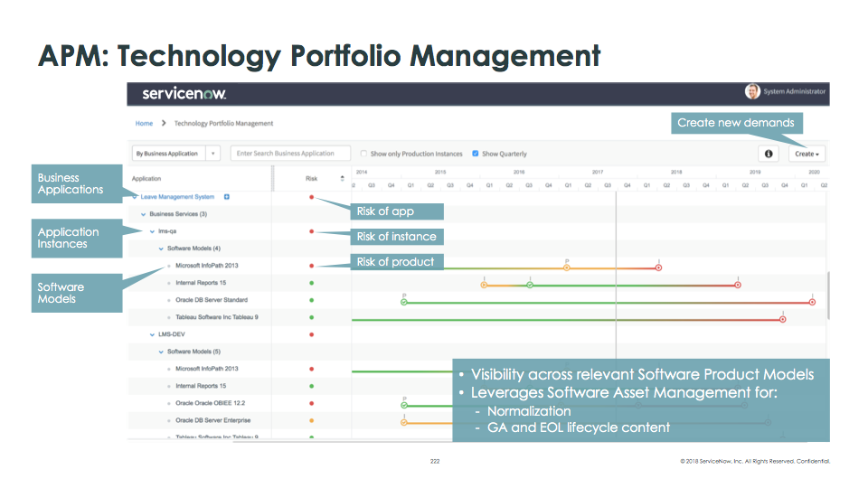Image resolution: width=868 pixels, height=488 pixels.
Task: Select Oracle Oracle OBIEE 12.2 row
Action: point(210,403)
